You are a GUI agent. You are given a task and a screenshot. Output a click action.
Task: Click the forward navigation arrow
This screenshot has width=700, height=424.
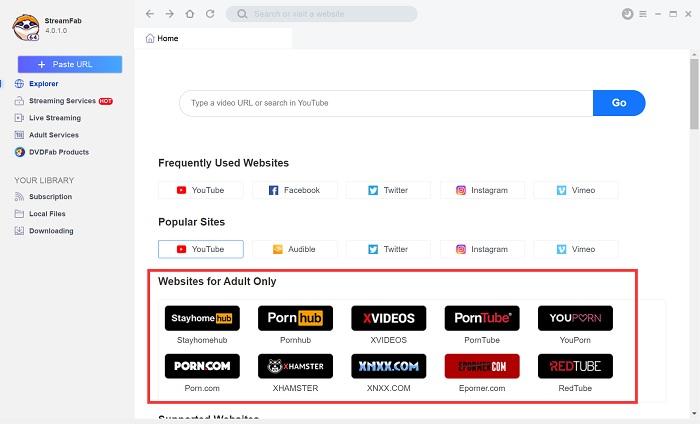tap(170, 14)
